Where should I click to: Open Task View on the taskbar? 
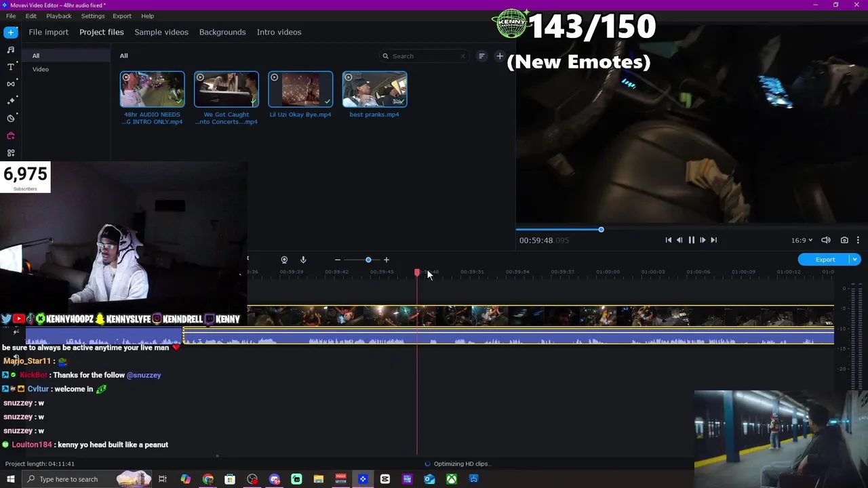tap(163, 479)
